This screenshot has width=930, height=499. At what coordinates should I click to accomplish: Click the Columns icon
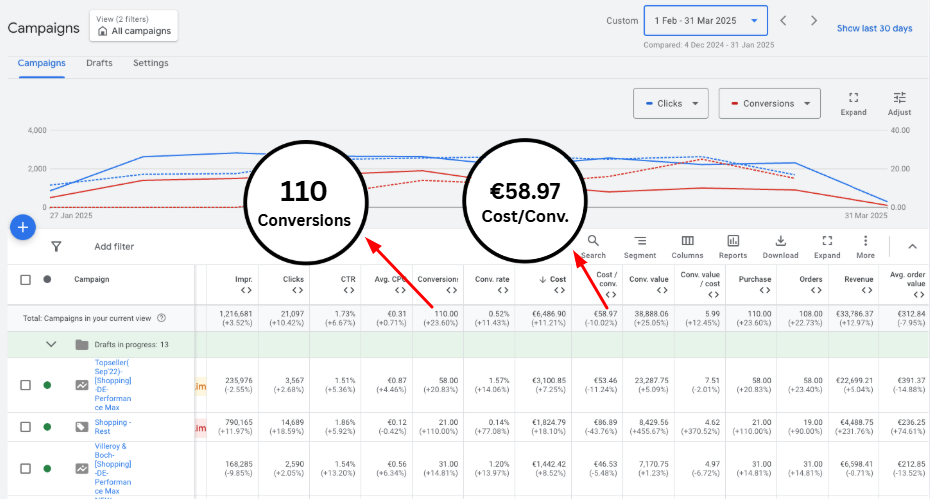(688, 241)
